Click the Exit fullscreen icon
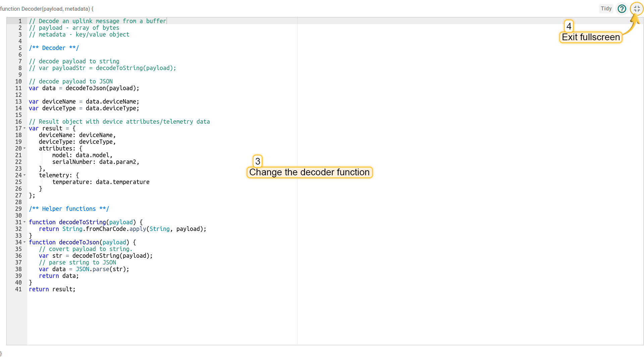 [637, 9]
